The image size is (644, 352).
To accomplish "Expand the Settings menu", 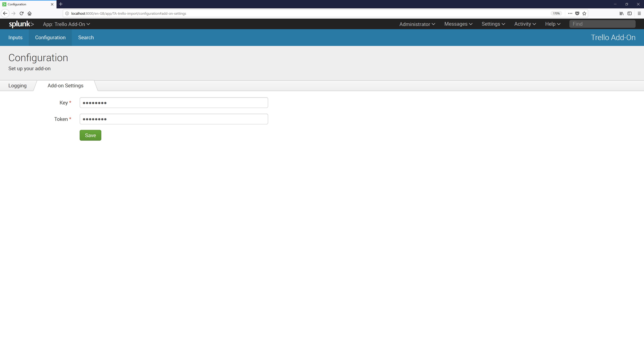I will (x=493, y=24).
